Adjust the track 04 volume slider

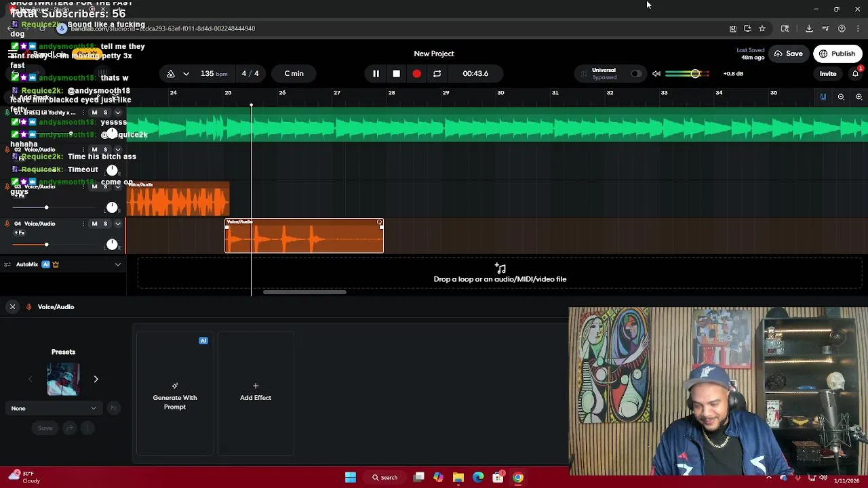46,244
